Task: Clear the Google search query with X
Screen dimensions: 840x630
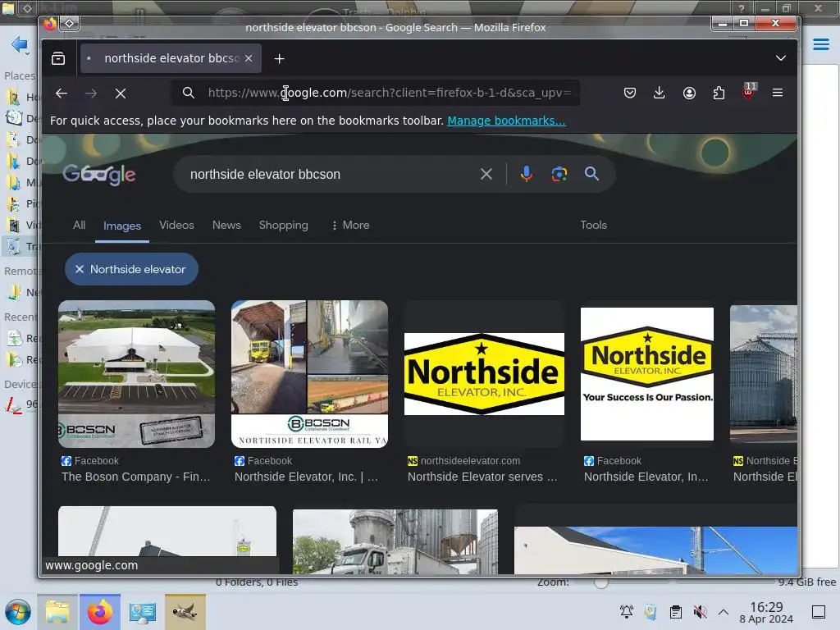Action: pos(486,174)
